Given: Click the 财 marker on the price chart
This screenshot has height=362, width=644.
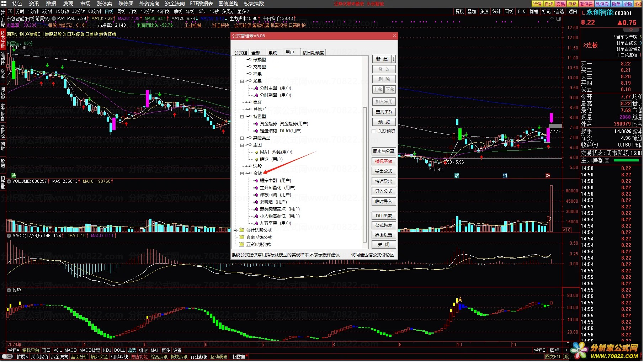Looking at the screenshot, I should 505,176.
